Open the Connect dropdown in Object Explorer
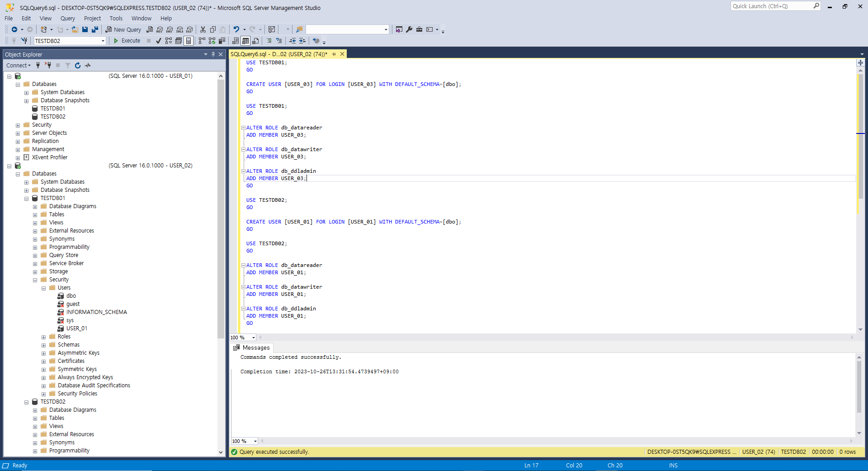Image resolution: width=868 pixels, height=471 pixels. point(19,66)
